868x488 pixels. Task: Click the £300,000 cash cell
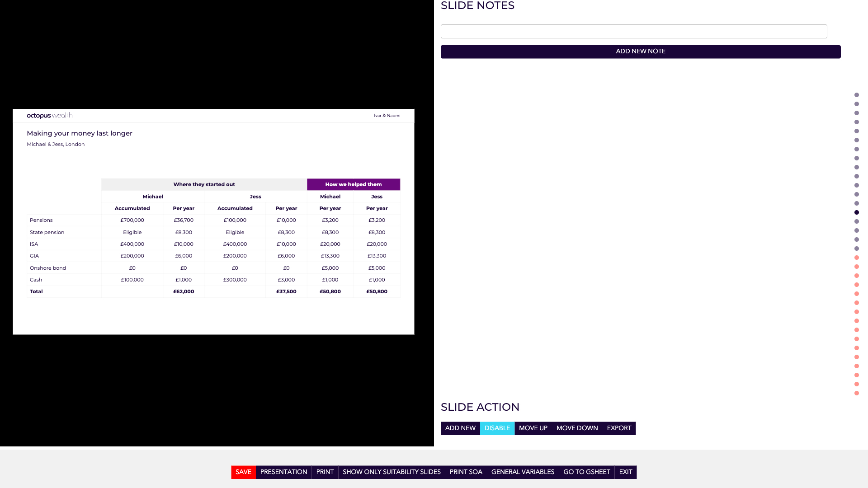(x=235, y=280)
